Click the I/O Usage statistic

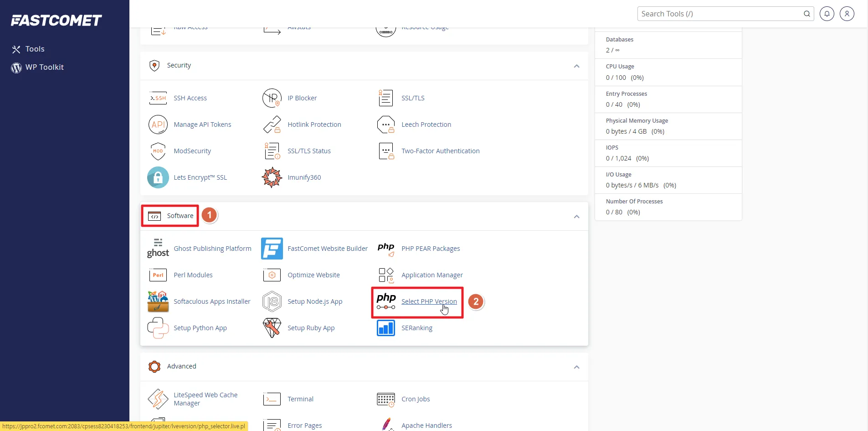pyautogui.click(x=668, y=180)
